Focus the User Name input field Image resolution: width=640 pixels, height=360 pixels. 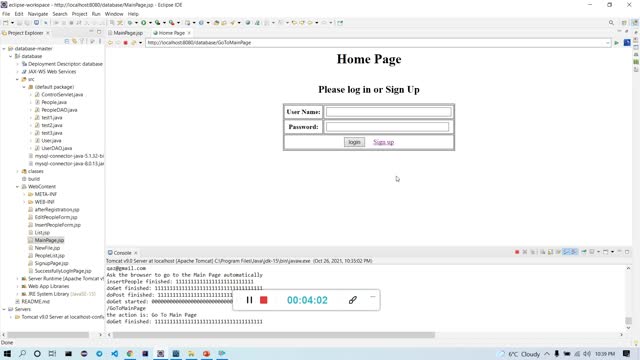(x=389, y=112)
